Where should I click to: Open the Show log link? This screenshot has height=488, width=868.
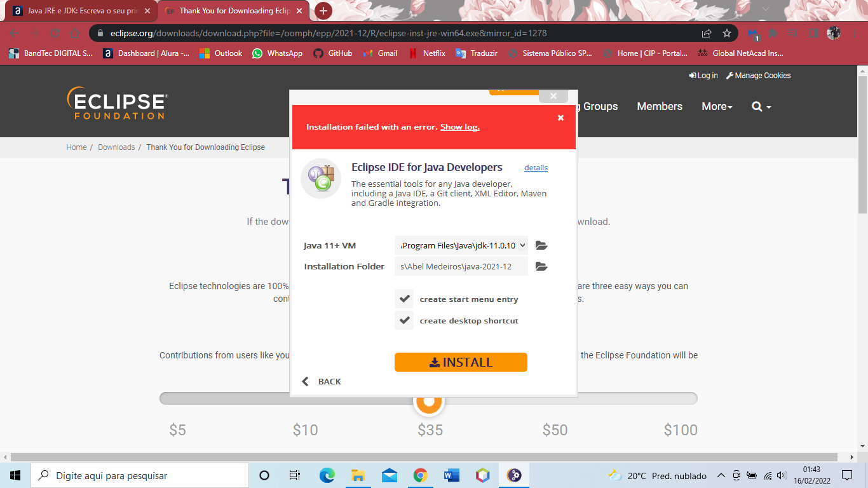pos(459,127)
